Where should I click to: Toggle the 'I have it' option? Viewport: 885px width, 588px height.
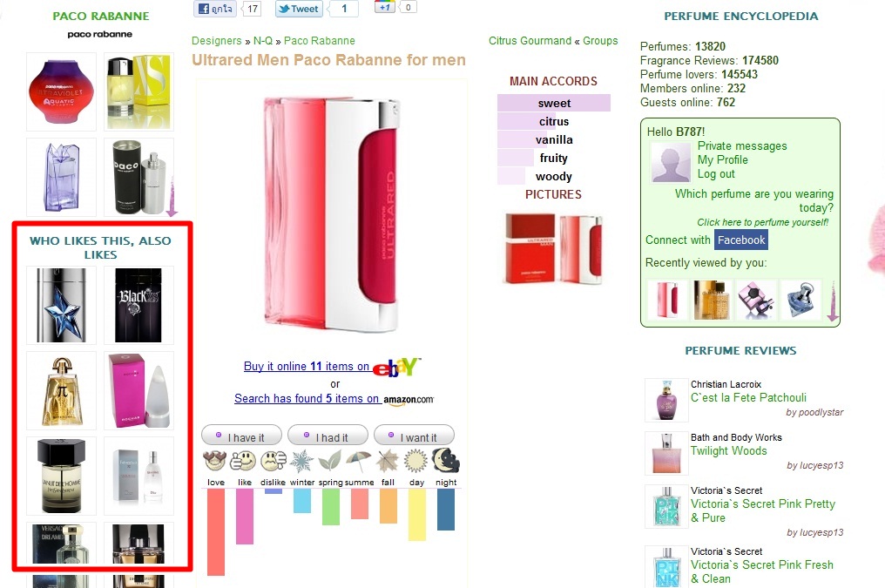[241, 436]
